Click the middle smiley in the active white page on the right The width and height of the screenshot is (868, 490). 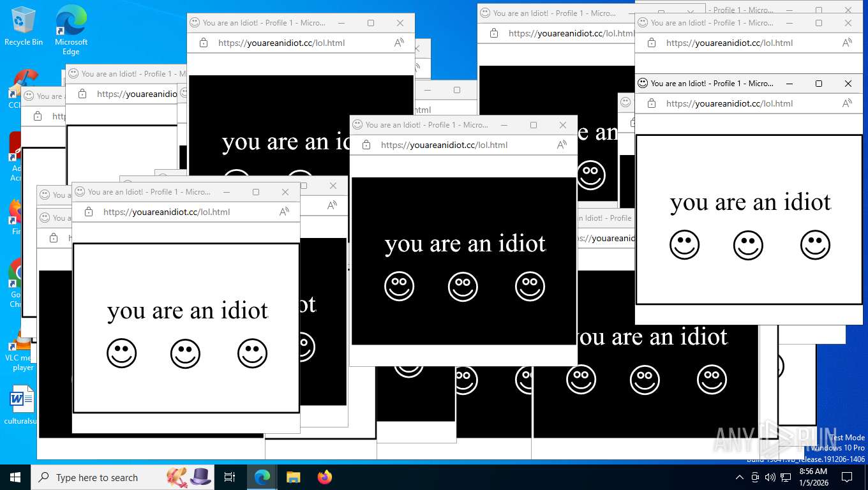click(x=748, y=245)
